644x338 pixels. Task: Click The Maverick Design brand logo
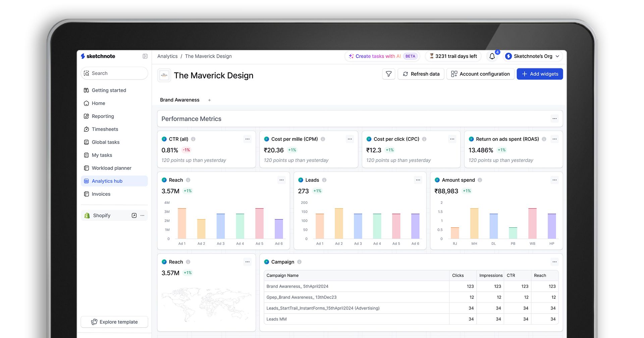[164, 75]
